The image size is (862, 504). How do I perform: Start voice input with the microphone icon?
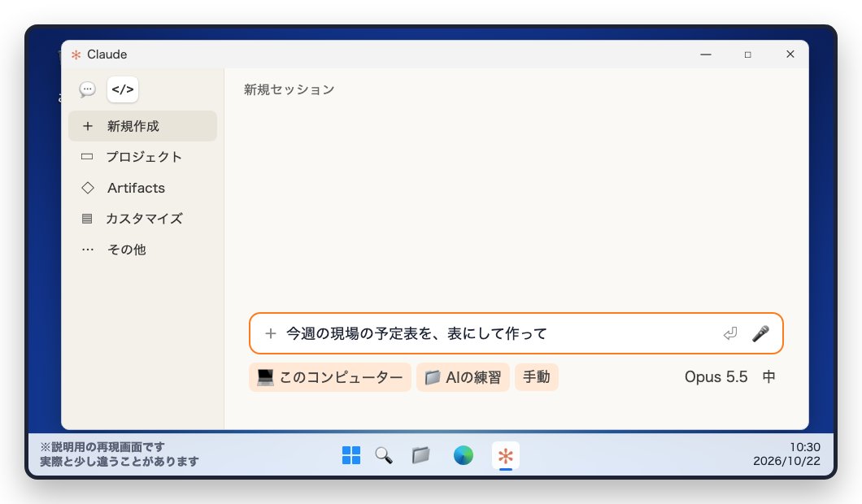pos(760,333)
